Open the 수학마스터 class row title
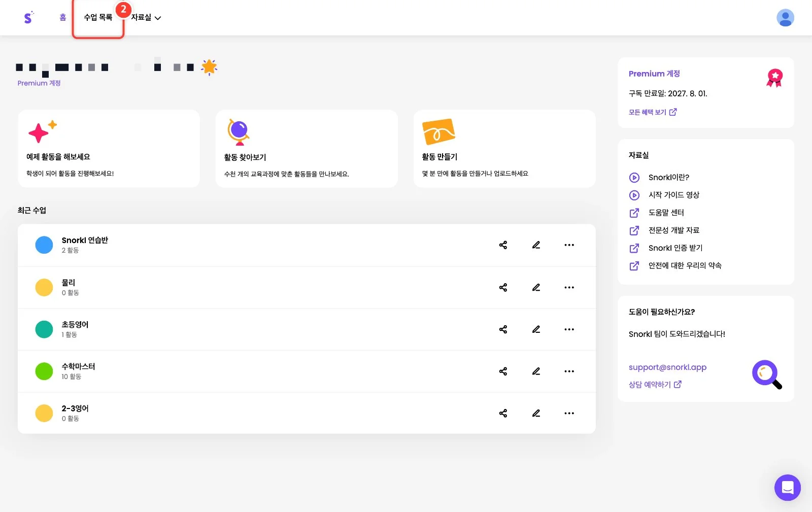The width and height of the screenshot is (812, 512). [79, 366]
